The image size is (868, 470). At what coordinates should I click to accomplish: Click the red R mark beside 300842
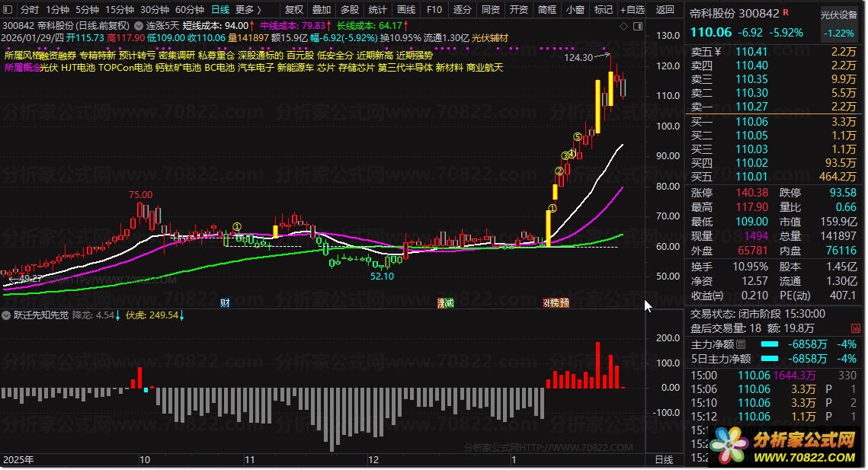coord(786,12)
